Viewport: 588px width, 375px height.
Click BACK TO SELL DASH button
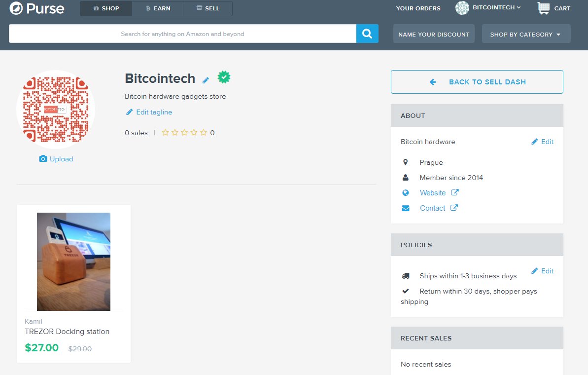[477, 82]
